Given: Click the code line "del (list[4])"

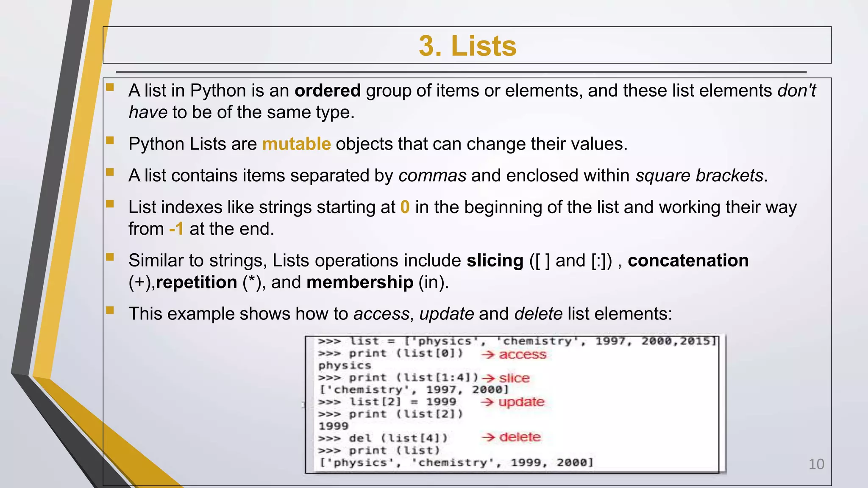Looking at the screenshot, I should point(383,438).
